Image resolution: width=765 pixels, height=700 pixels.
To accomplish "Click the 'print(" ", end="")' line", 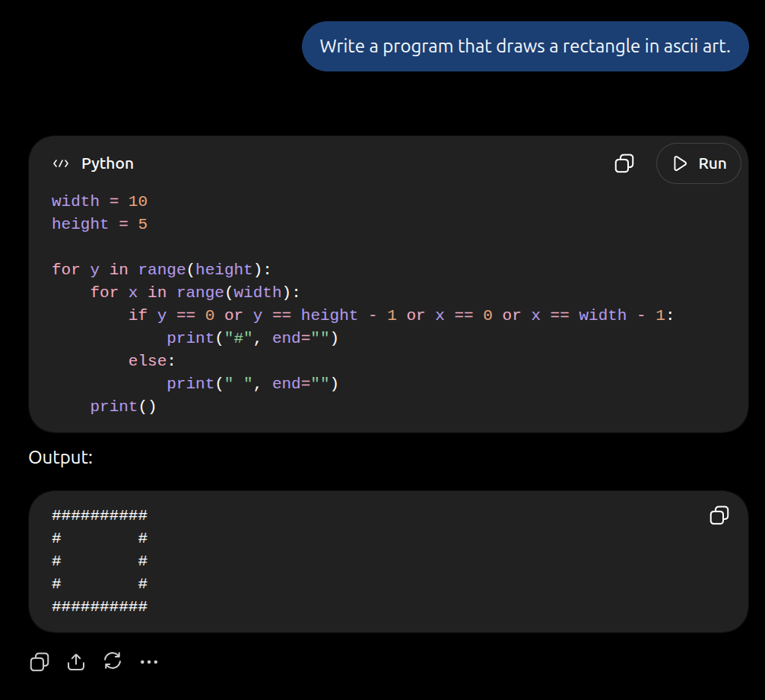I will (x=252, y=384).
